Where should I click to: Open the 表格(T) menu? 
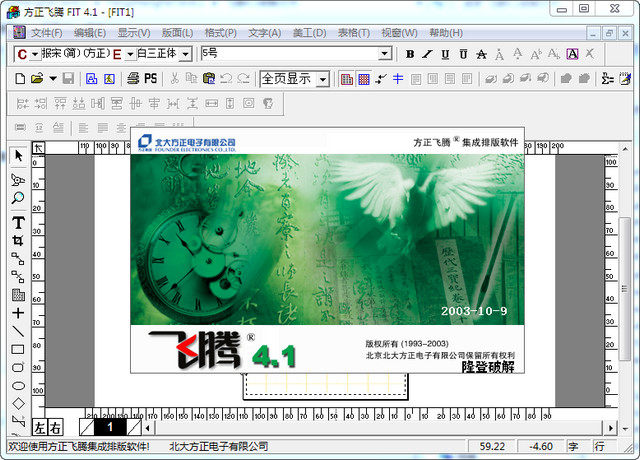pyautogui.click(x=353, y=33)
